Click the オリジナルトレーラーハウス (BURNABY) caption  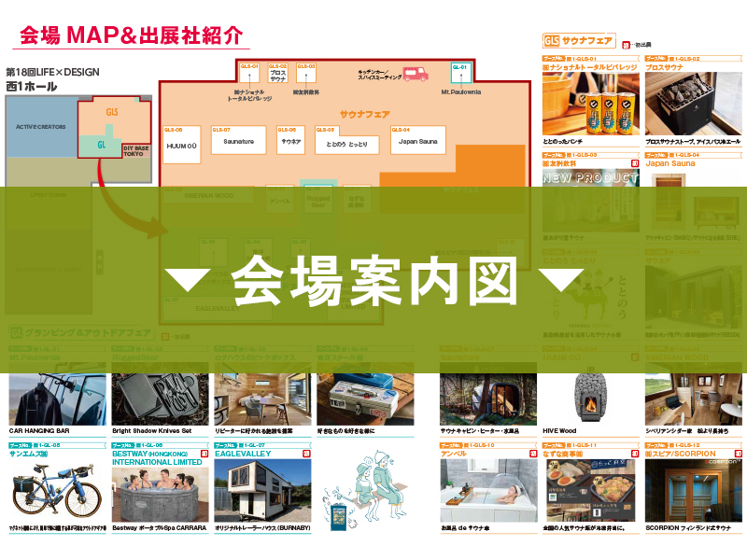tap(263, 528)
